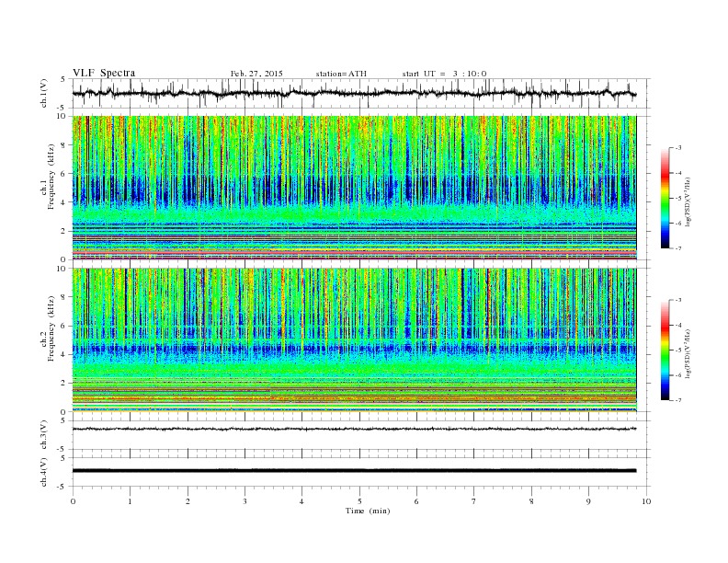Image resolution: width=728 pixels, height=563 pixels.
Task: Click the upper PSD color scale bar
Action: coord(665,199)
